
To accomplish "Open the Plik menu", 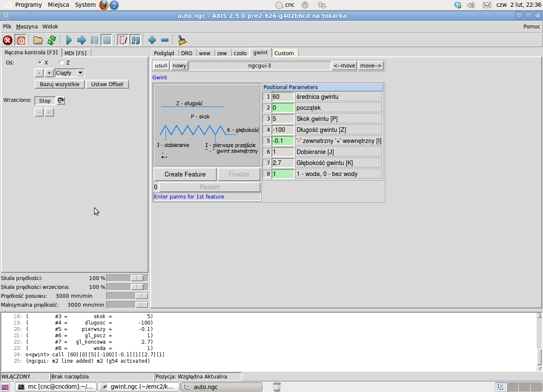I will pyautogui.click(x=7, y=26).
